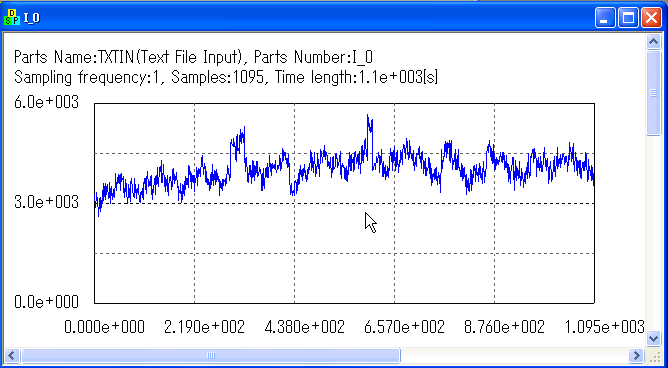Screen dimensions: 668x368
Task: Click the 0.000e+000 x-axis label
Action: pyautogui.click(x=104, y=328)
